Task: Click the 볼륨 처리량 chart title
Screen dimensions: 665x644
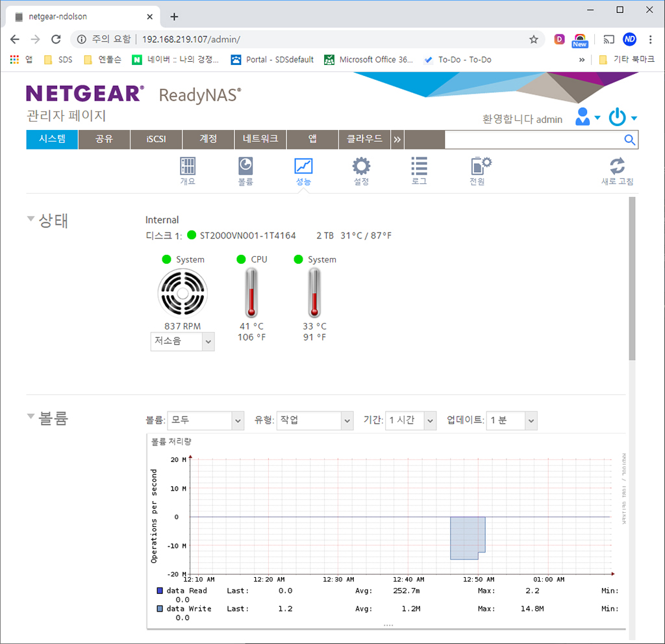Action: (x=171, y=441)
